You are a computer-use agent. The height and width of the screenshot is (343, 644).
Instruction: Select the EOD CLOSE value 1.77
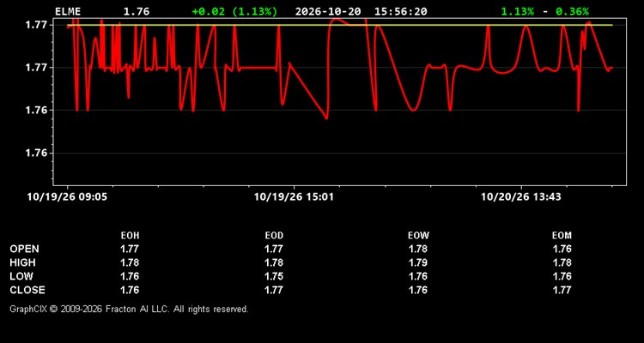[x=274, y=290]
